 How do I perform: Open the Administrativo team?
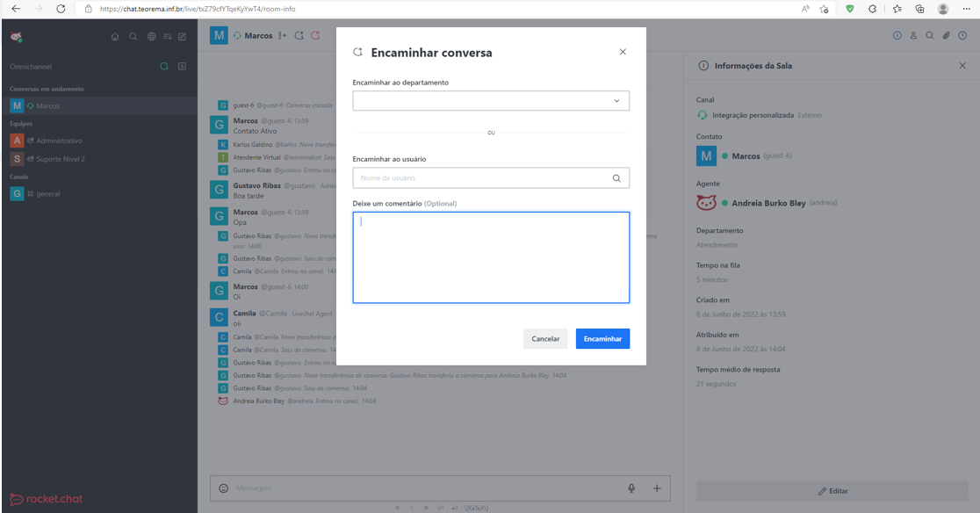pyautogui.click(x=99, y=141)
